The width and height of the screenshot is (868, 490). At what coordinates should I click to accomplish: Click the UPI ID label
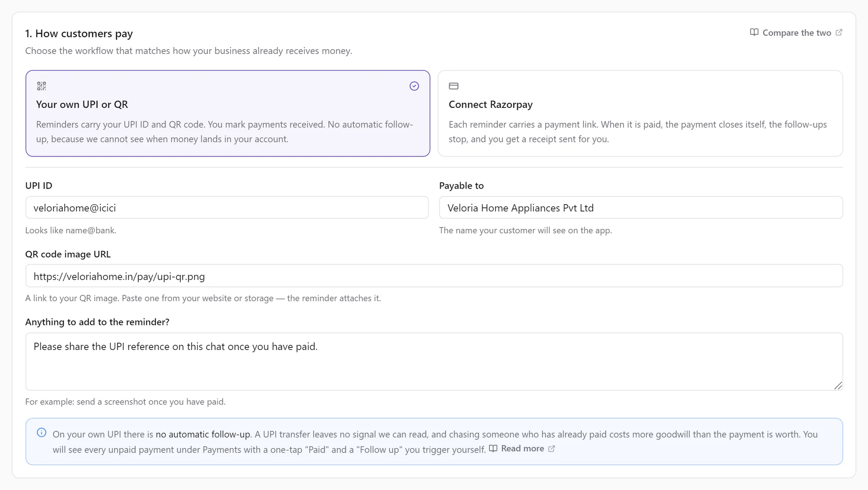point(39,186)
